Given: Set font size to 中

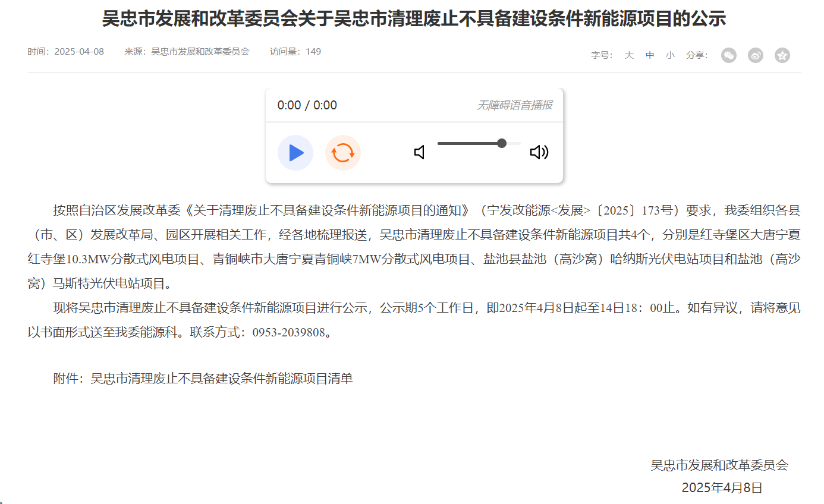Looking at the screenshot, I should pyautogui.click(x=650, y=55).
